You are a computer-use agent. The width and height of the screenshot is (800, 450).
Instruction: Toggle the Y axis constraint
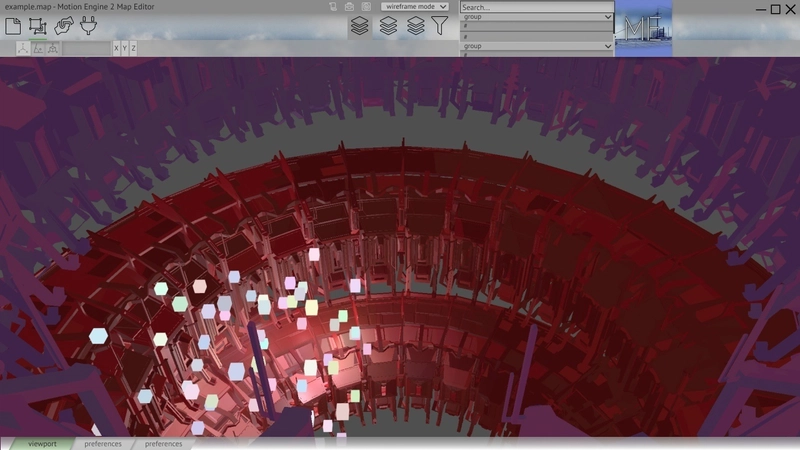124,48
